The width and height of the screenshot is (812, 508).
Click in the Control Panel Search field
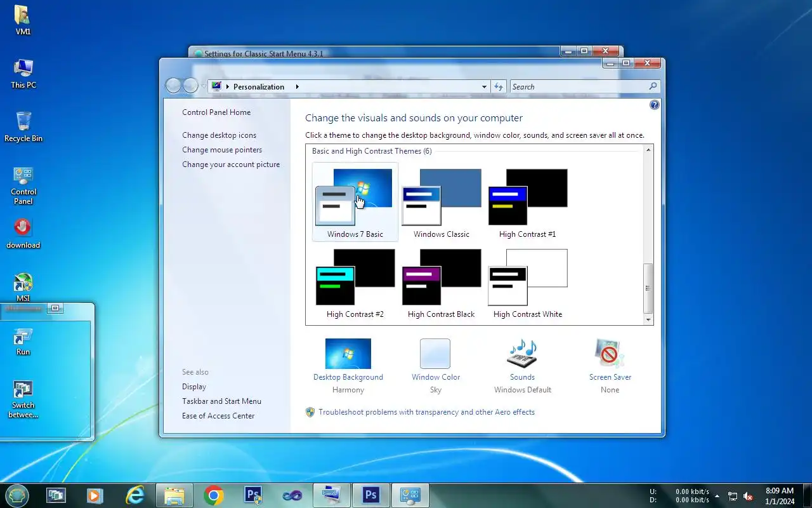[x=579, y=86]
